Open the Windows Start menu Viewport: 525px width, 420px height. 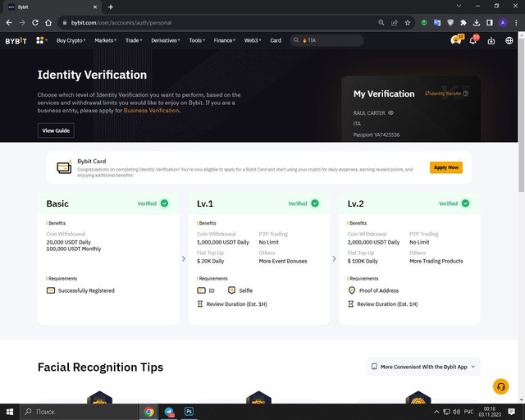click(x=9, y=412)
